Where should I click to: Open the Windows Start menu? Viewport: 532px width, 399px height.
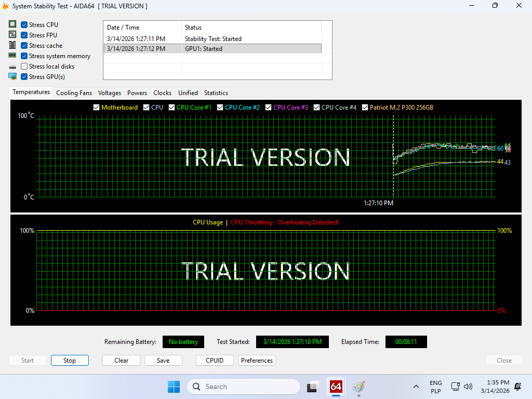174,387
